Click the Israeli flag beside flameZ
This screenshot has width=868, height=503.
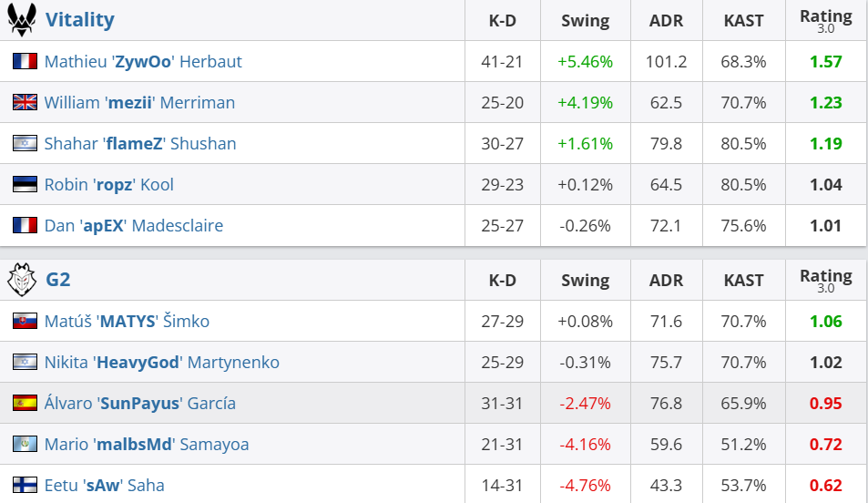point(25,144)
